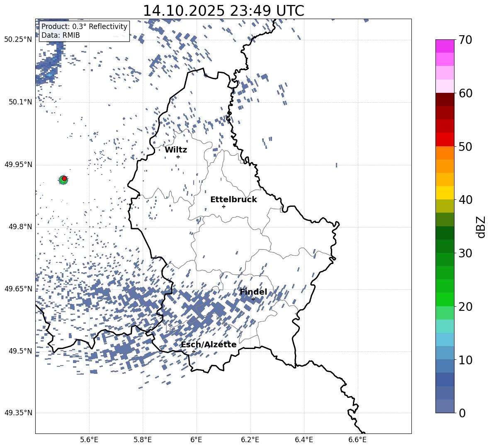Click the title '14.10.2025 23:49 UTC'
491x448 pixels.
coord(223,11)
